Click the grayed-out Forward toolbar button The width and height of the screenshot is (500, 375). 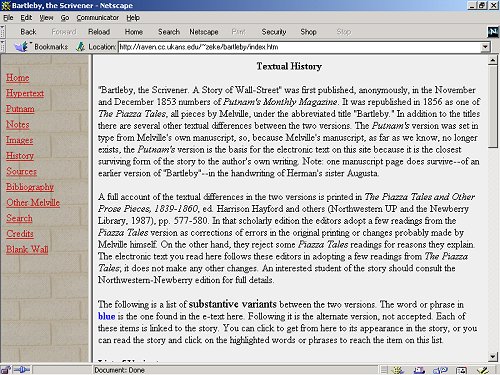64,32
